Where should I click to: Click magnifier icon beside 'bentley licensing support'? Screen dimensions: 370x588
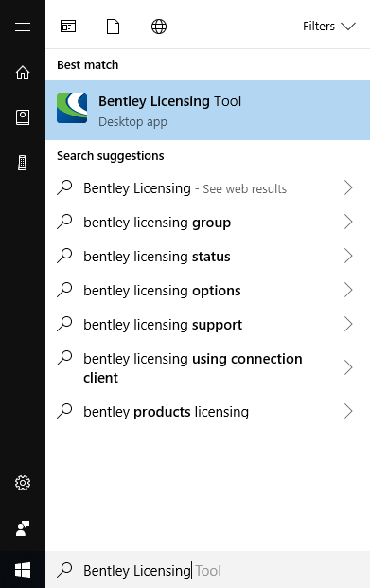pos(64,324)
